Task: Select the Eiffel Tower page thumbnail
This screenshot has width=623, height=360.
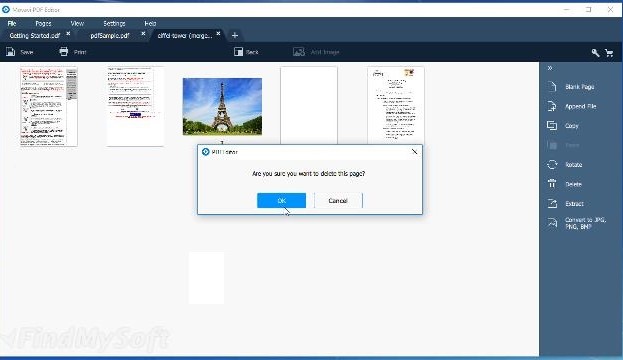Action: point(222,106)
